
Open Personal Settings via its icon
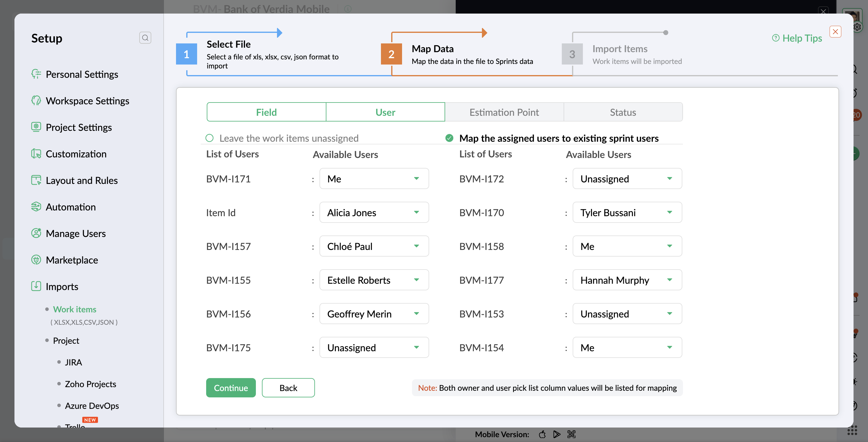coord(36,74)
